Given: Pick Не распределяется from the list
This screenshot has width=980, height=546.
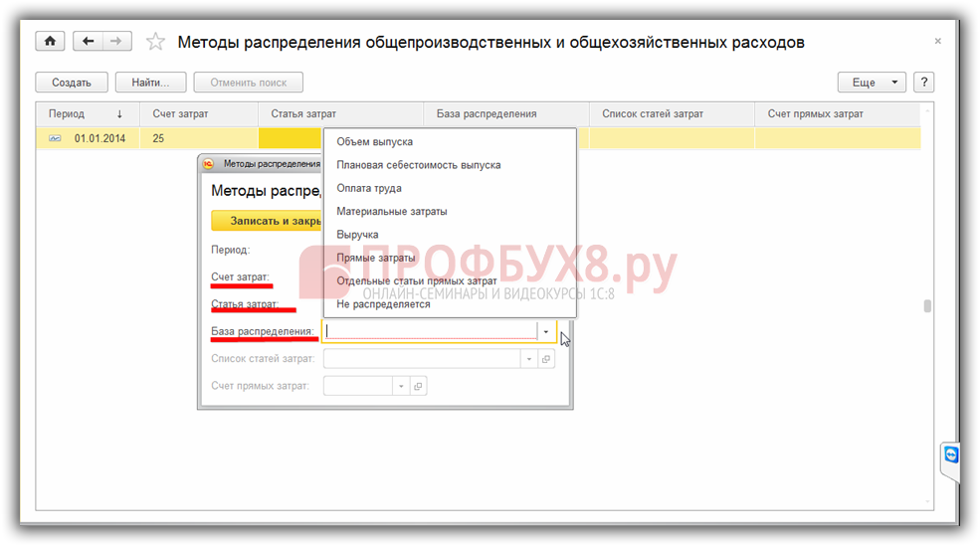Looking at the screenshot, I should 383,304.
